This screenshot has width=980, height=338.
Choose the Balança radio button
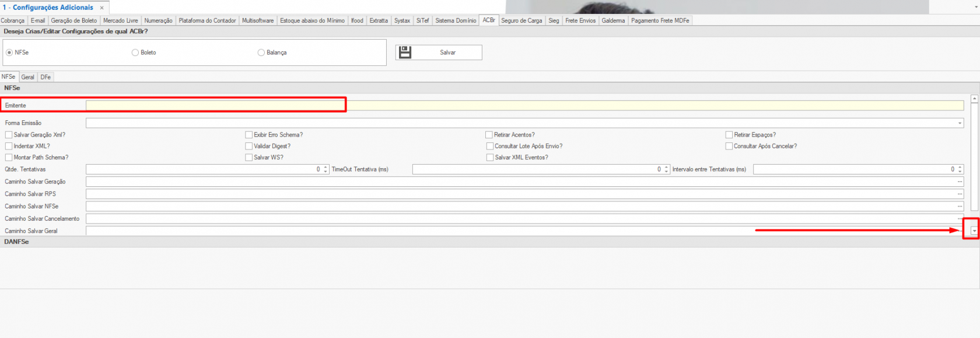click(261, 53)
